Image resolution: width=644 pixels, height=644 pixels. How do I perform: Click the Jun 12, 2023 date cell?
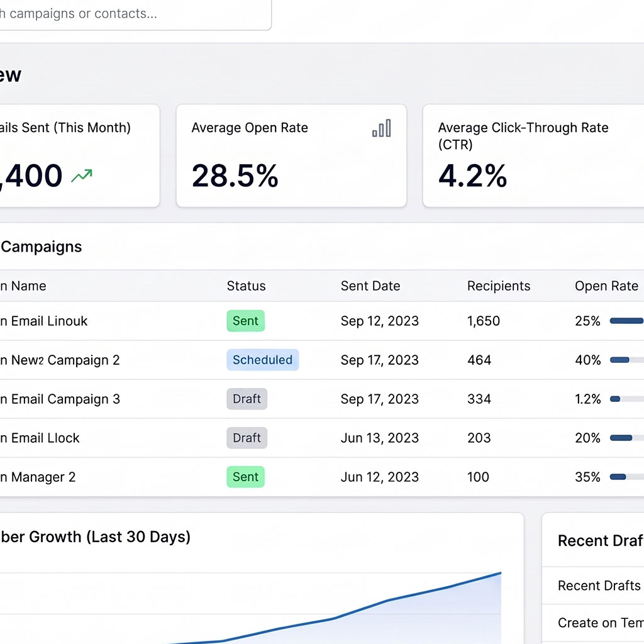pyautogui.click(x=379, y=477)
